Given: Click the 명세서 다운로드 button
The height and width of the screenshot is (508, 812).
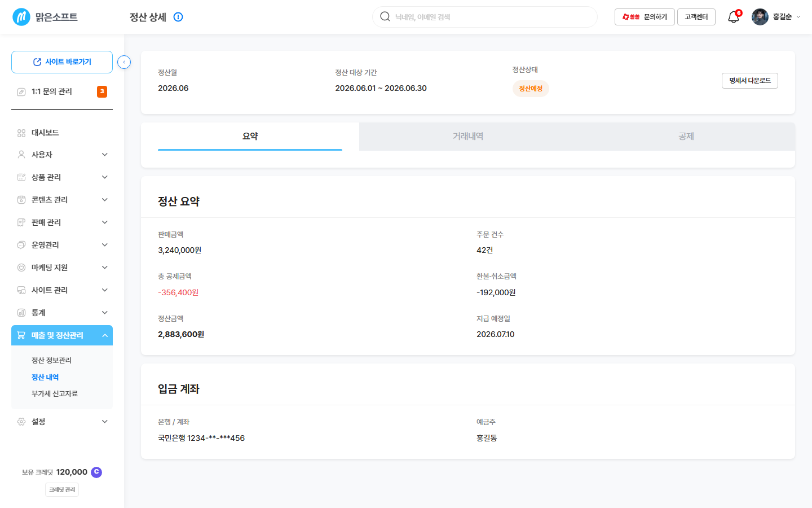Looking at the screenshot, I should (x=750, y=81).
